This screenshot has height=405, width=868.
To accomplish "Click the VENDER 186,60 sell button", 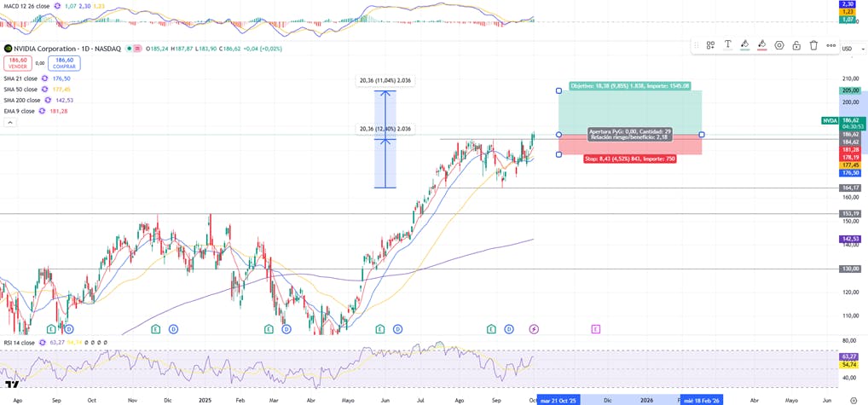I will coord(17,63).
